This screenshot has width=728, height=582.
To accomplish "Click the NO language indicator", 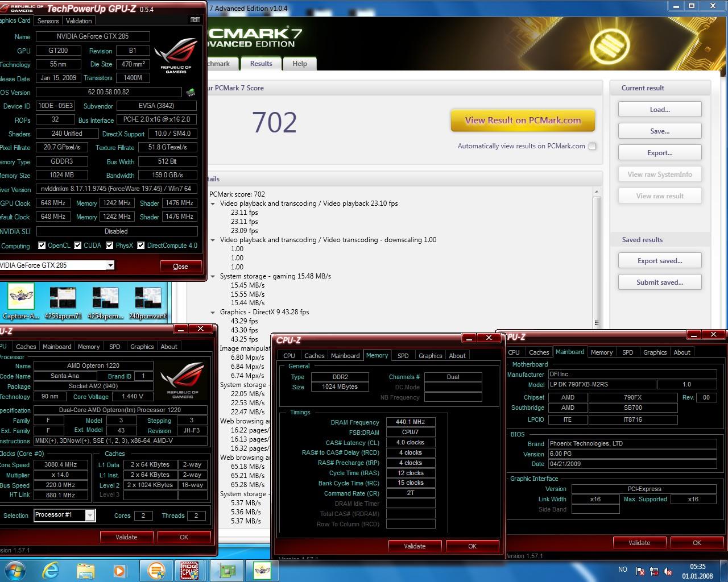I will point(622,569).
